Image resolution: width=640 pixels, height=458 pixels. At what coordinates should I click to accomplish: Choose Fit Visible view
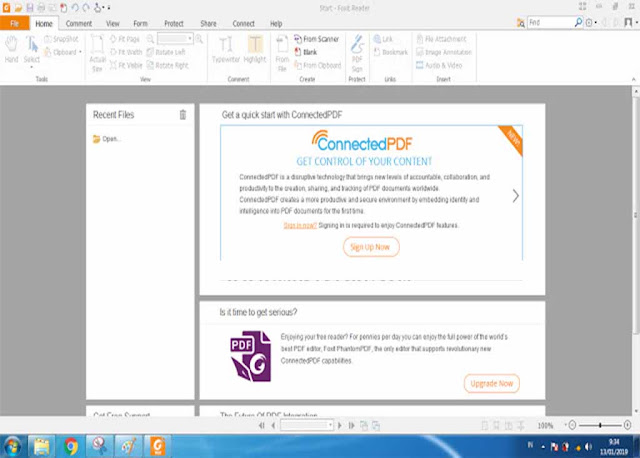pos(126,65)
